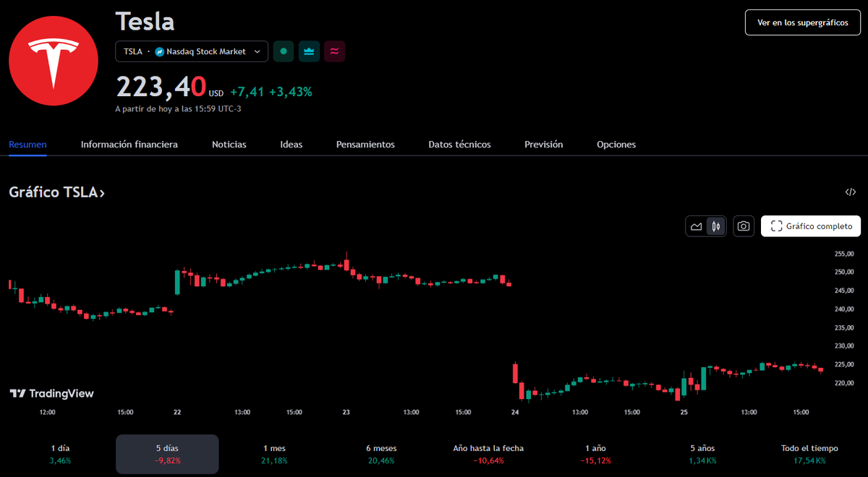Click the date label 24 on time axis
868x477 pixels.
(514, 412)
